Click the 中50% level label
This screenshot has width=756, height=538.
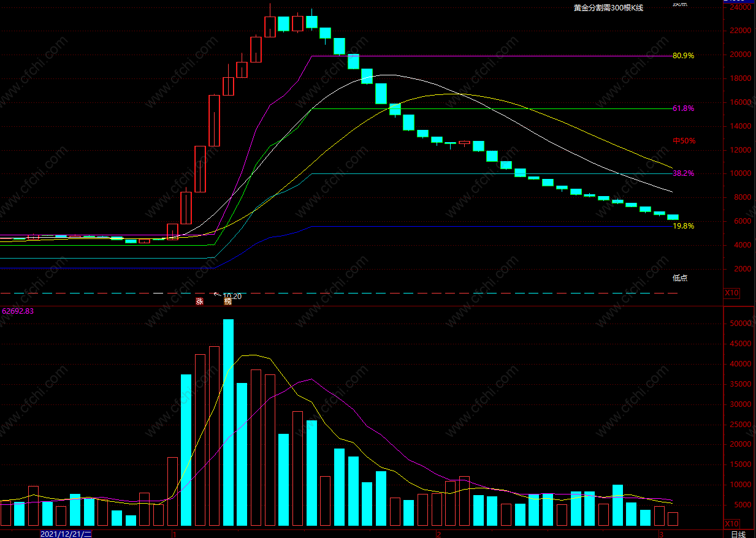coord(684,141)
